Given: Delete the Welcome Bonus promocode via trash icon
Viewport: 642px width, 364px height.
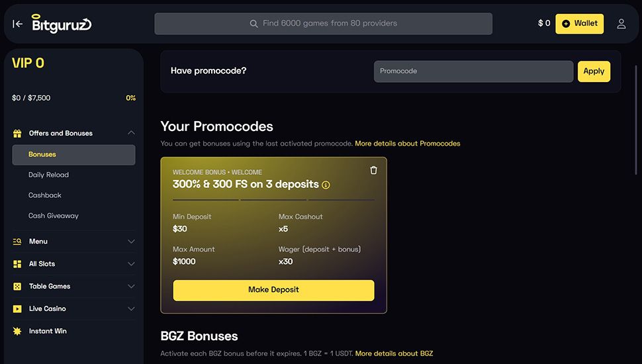Looking at the screenshot, I should (373, 170).
